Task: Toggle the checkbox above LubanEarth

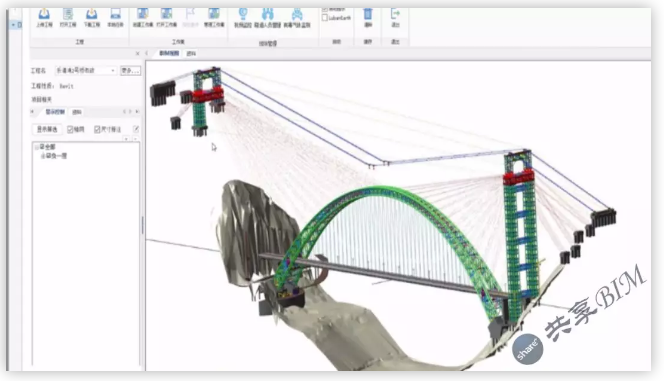Action: point(325,9)
